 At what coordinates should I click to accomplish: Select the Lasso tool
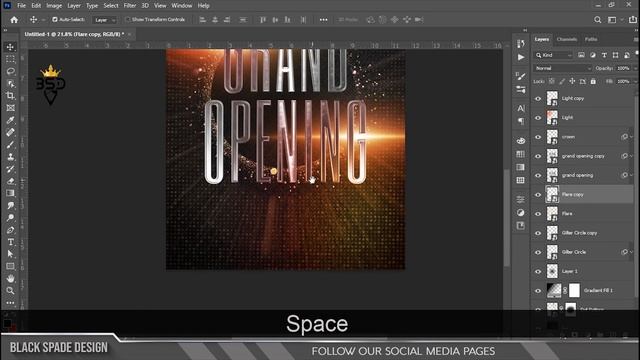pyautogui.click(x=10, y=71)
